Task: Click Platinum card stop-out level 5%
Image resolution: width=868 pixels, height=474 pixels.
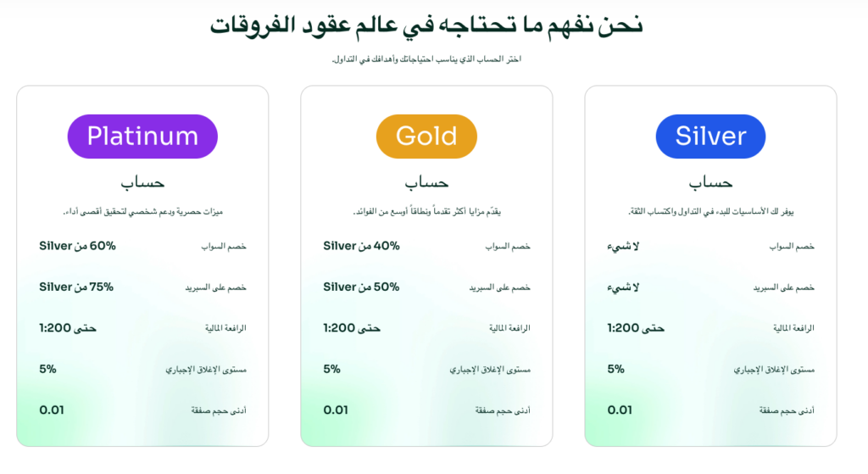Action: [x=47, y=369]
